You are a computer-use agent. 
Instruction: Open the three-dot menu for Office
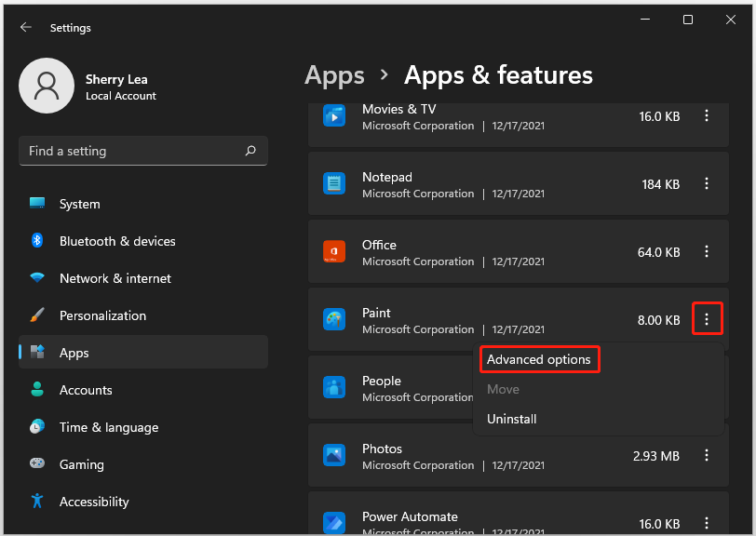(x=706, y=251)
